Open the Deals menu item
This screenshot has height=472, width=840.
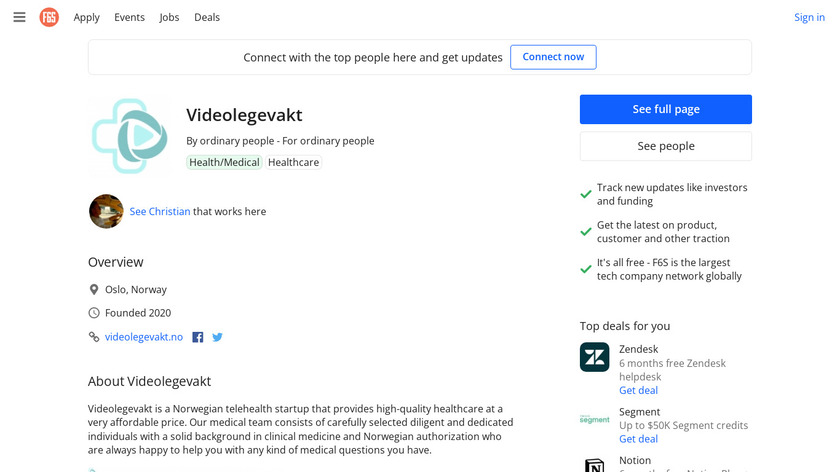point(207,17)
